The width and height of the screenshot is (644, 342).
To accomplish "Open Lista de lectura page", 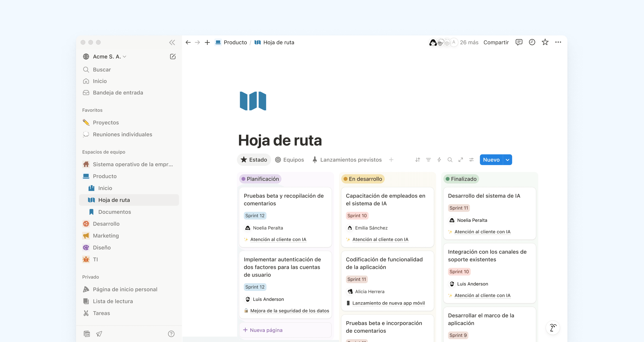I will (129, 301).
